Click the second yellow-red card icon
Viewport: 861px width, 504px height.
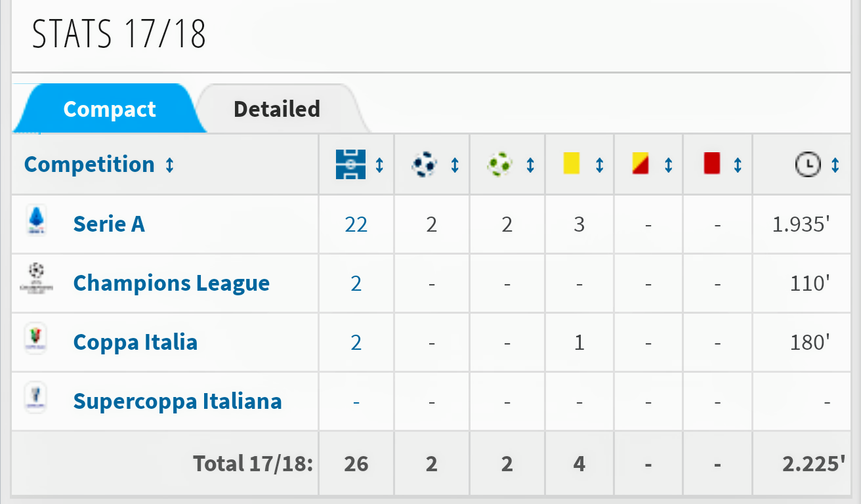pyautogui.click(x=640, y=164)
